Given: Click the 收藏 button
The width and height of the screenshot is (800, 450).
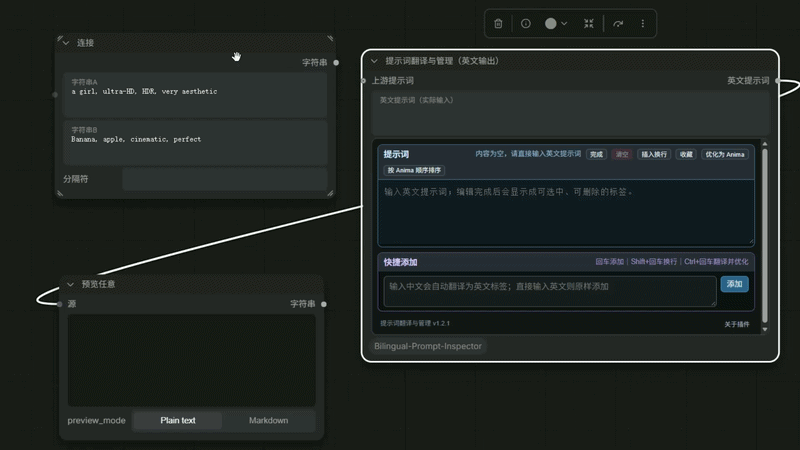Looking at the screenshot, I should coord(686,155).
